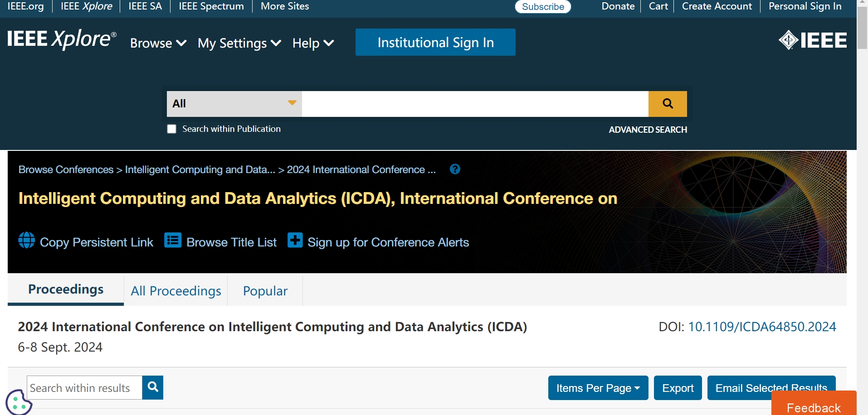Screen dimensions: 868x415
Task: Click the Donate link
Action: (x=618, y=6)
